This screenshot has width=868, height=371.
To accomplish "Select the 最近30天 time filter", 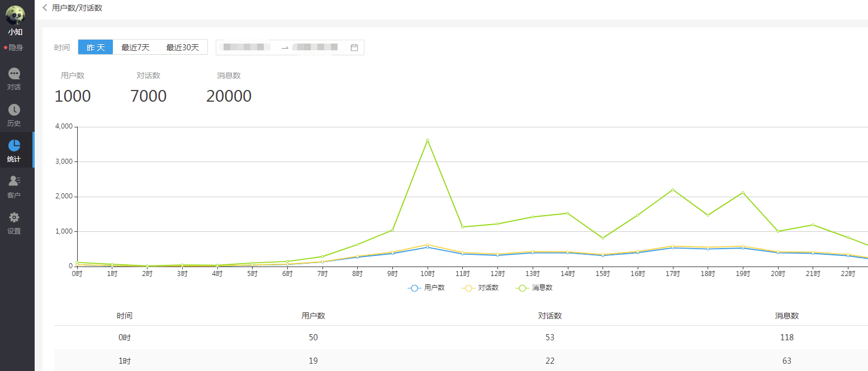I will click(183, 47).
